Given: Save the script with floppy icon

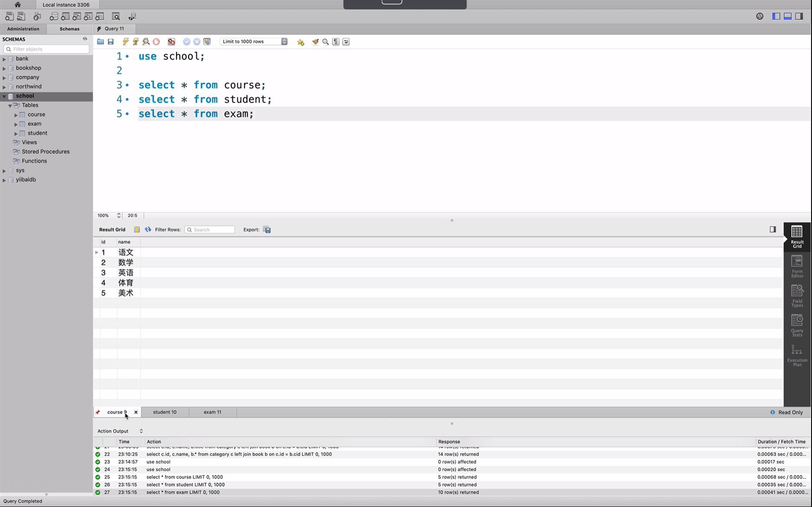Looking at the screenshot, I should 111,42.
